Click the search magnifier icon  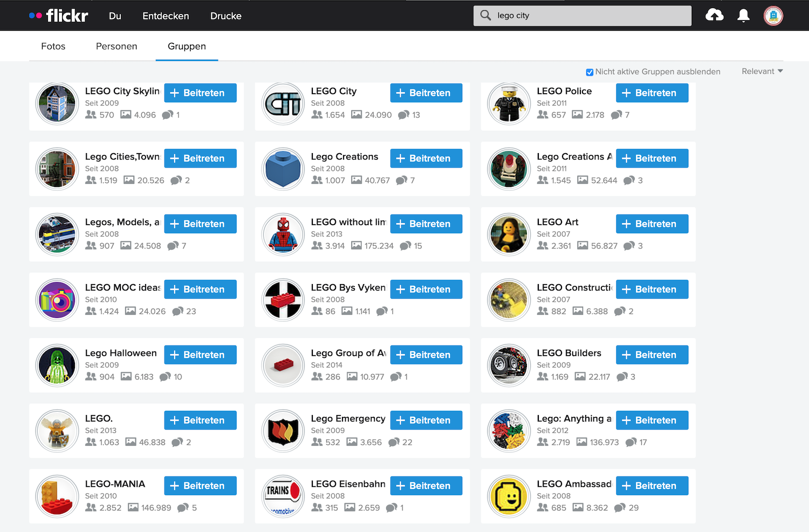[485, 16]
